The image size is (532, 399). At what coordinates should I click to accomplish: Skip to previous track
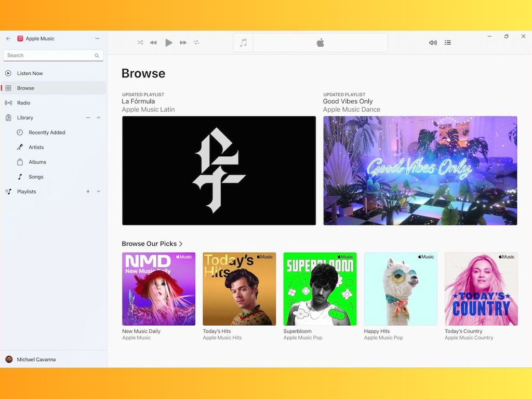tap(153, 43)
